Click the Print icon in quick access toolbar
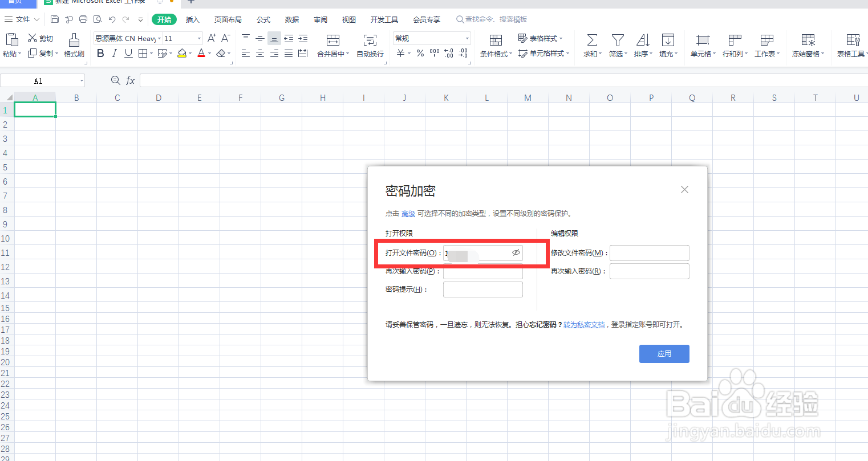The height and width of the screenshot is (461, 868). pyautogui.click(x=83, y=19)
